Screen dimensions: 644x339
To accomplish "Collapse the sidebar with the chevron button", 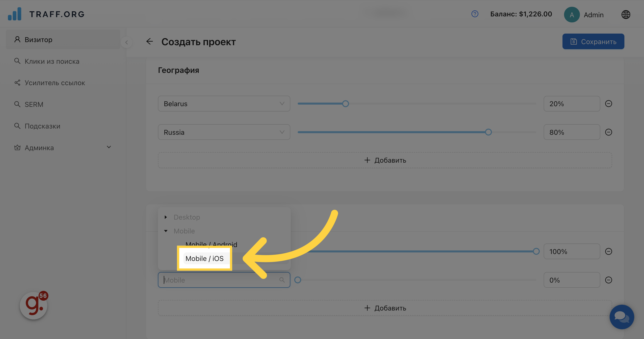I will point(126,42).
